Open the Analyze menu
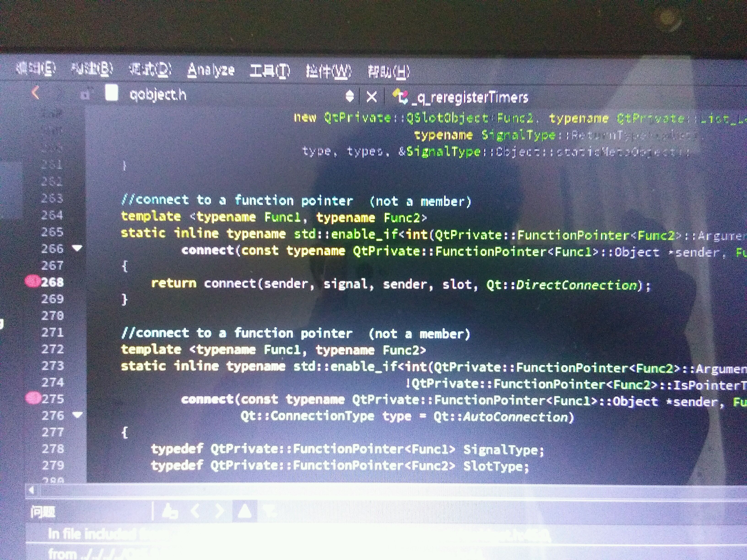 [x=211, y=70]
